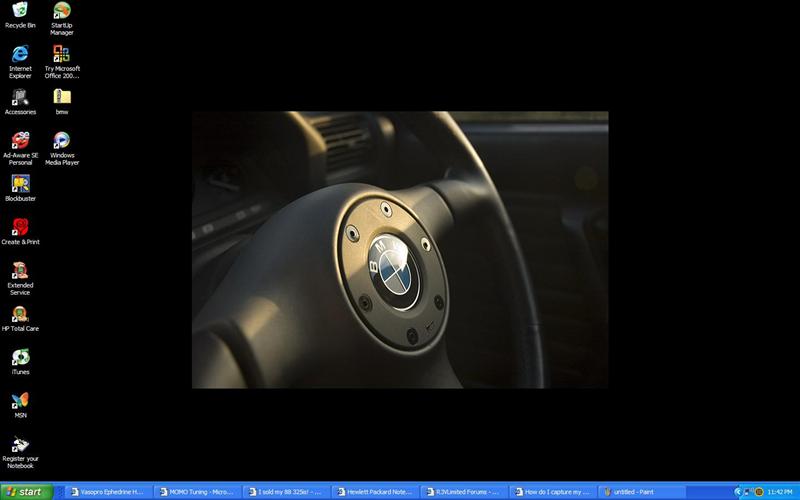Launch Ad-Aware SE Personal
This screenshot has width=800, height=500.
click(20, 141)
